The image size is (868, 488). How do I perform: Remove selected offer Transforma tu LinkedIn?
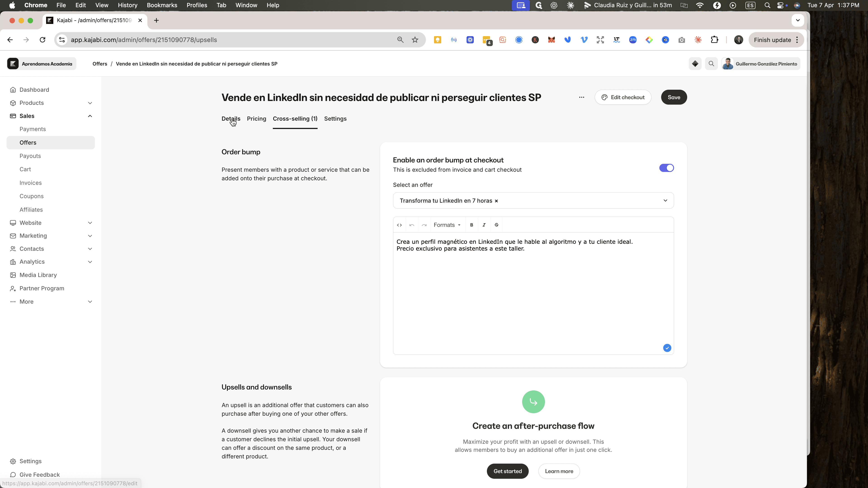[496, 201]
